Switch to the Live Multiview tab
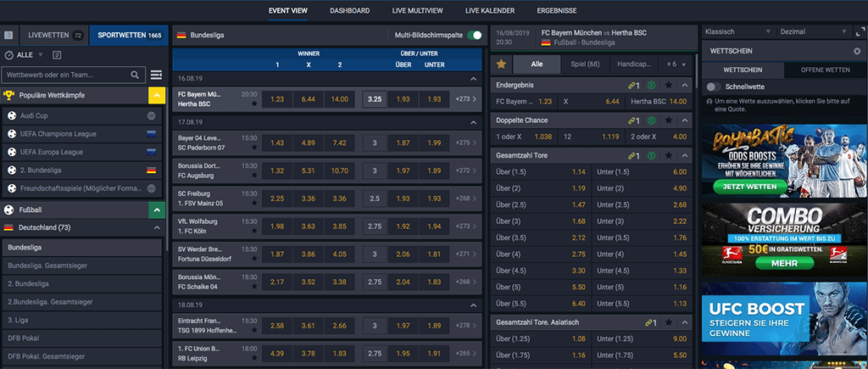The height and width of the screenshot is (369, 868). point(418,10)
